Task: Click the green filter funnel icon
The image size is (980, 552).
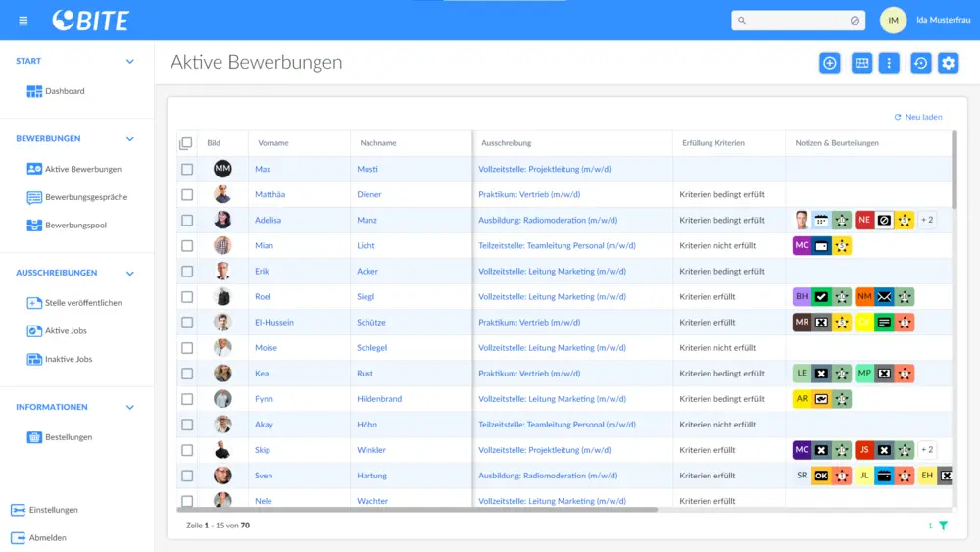Action: coord(943,526)
